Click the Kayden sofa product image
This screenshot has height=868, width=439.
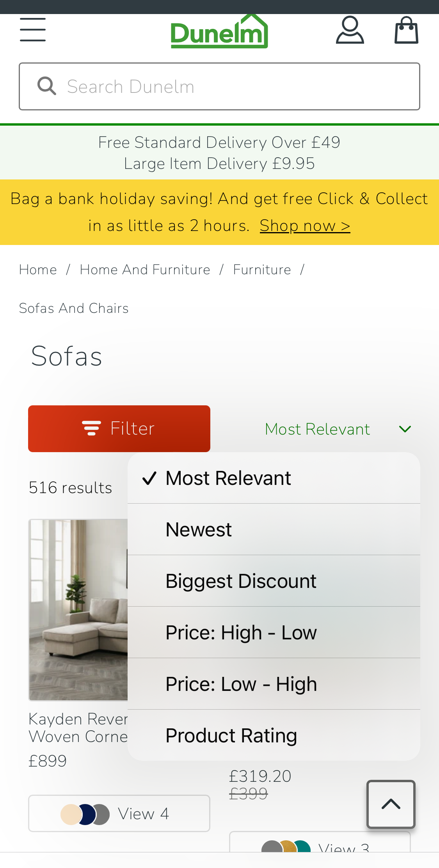click(x=77, y=609)
